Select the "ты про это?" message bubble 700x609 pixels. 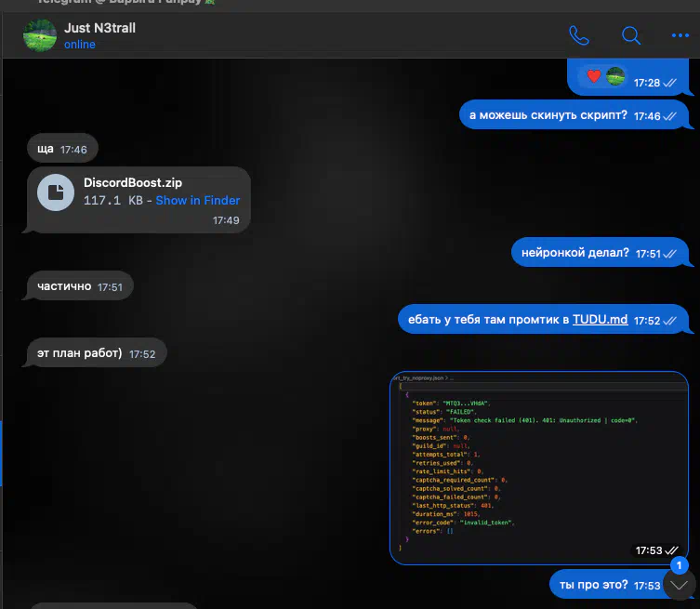point(593,585)
